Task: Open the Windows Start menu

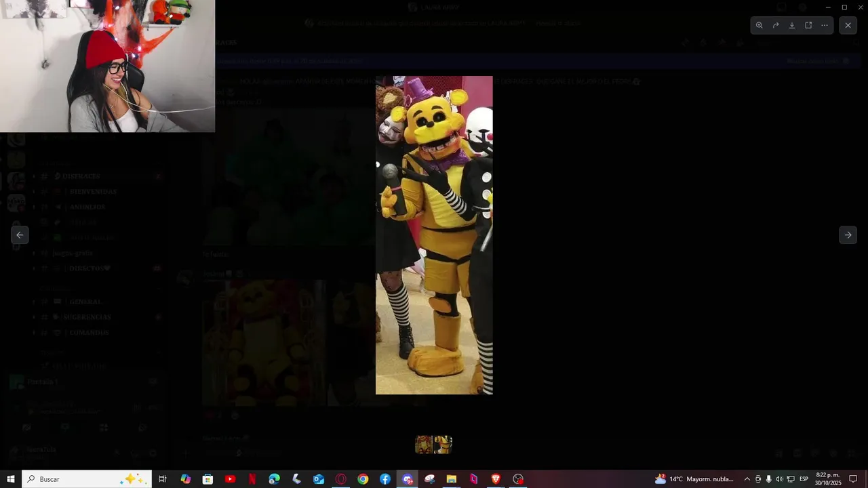Action: [x=11, y=479]
